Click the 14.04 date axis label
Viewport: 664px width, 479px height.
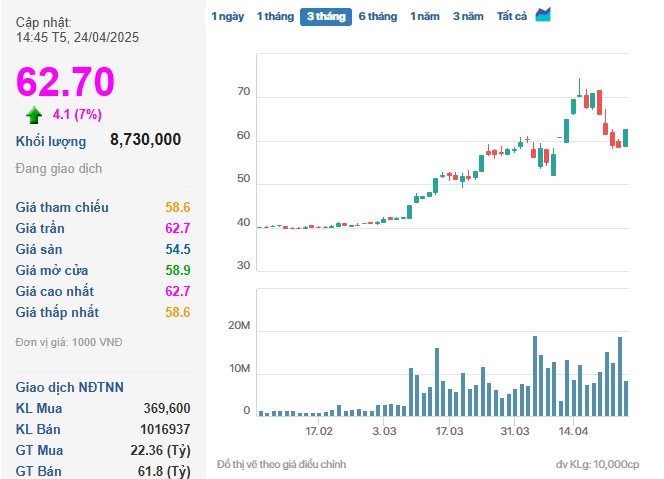click(x=573, y=431)
